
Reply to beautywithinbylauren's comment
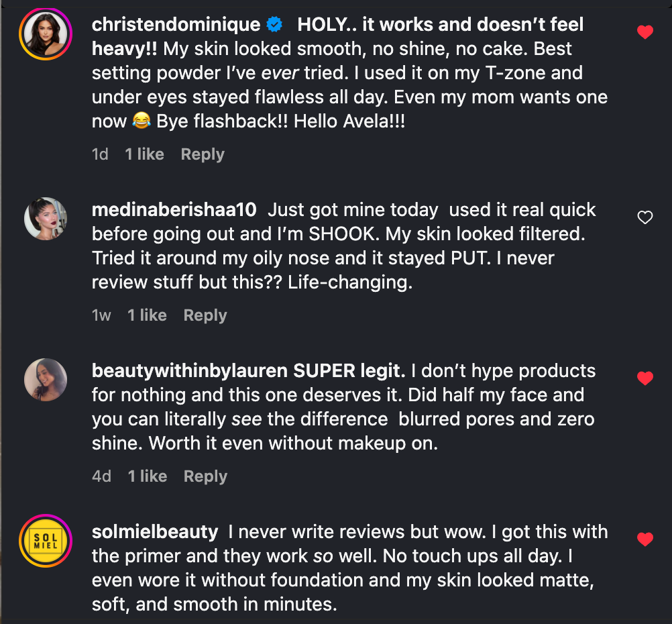[205, 476]
